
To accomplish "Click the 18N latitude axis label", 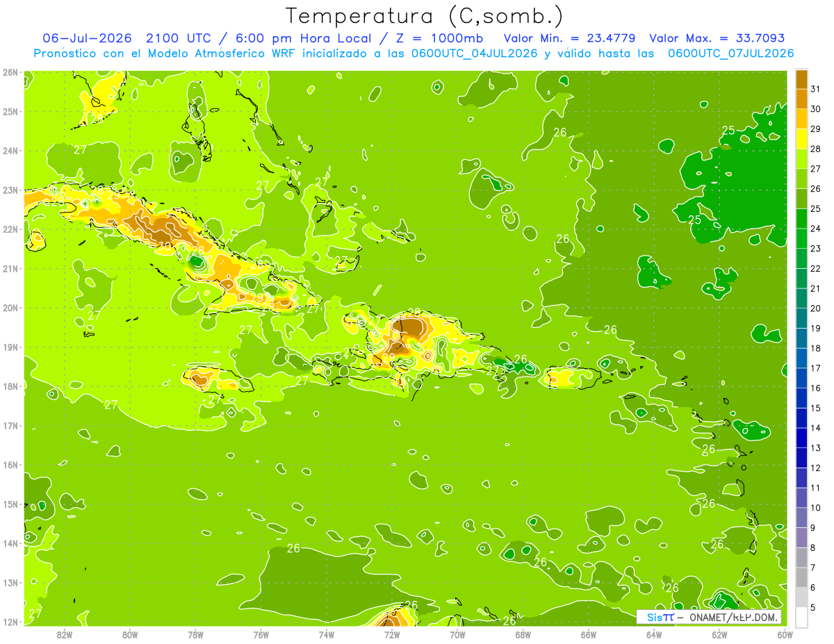I will (x=10, y=386).
